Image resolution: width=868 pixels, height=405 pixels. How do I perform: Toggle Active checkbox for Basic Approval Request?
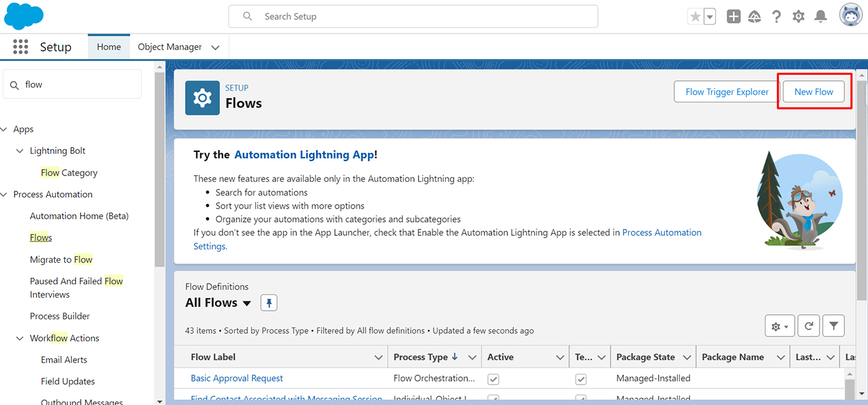pyautogui.click(x=493, y=379)
